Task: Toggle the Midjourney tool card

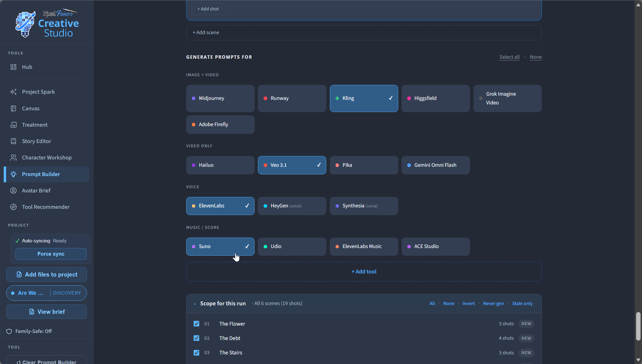Action: 220,98
